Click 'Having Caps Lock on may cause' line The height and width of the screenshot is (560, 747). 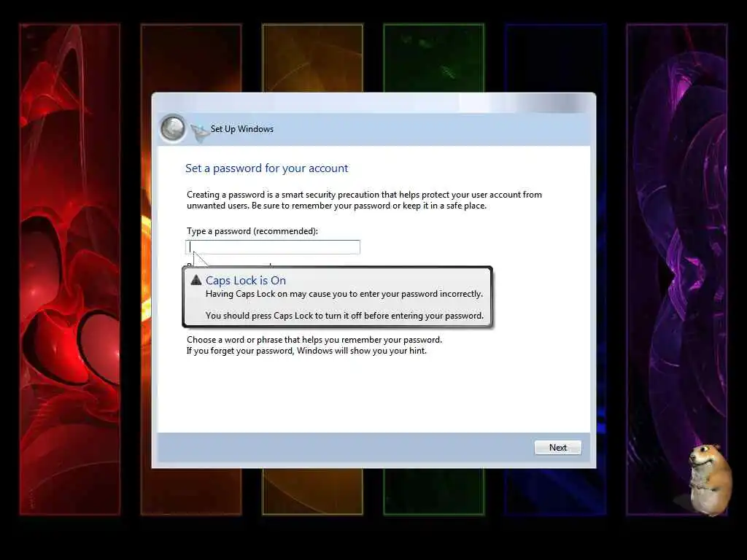point(344,294)
